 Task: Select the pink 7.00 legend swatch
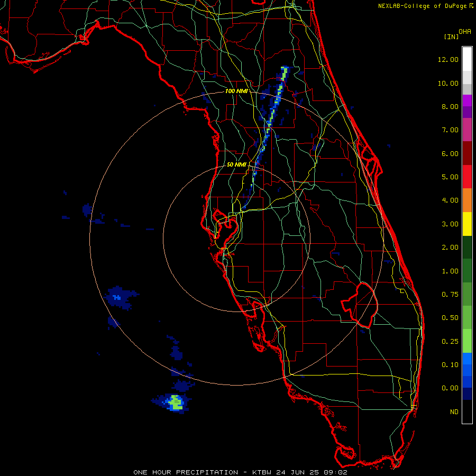coord(467,130)
